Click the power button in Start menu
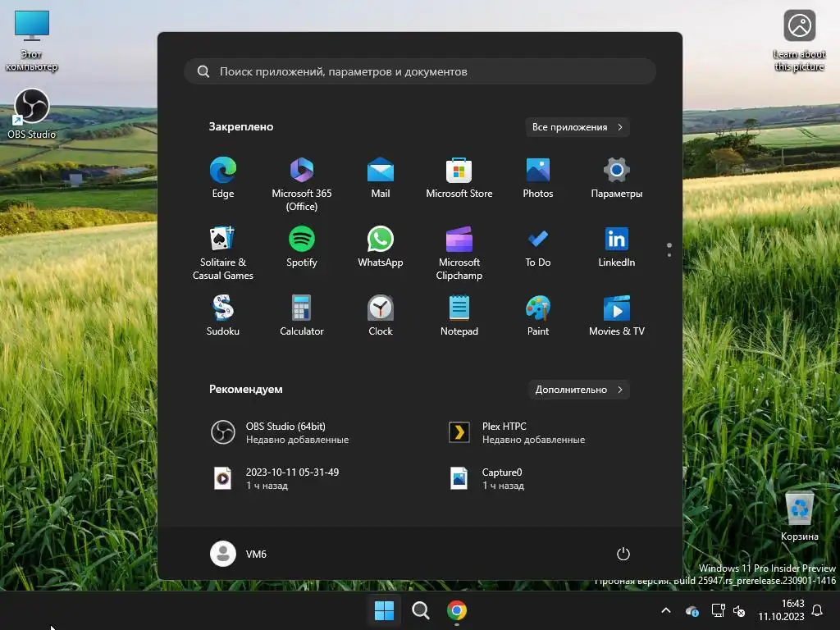The width and height of the screenshot is (840, 630). click(623, 554)
